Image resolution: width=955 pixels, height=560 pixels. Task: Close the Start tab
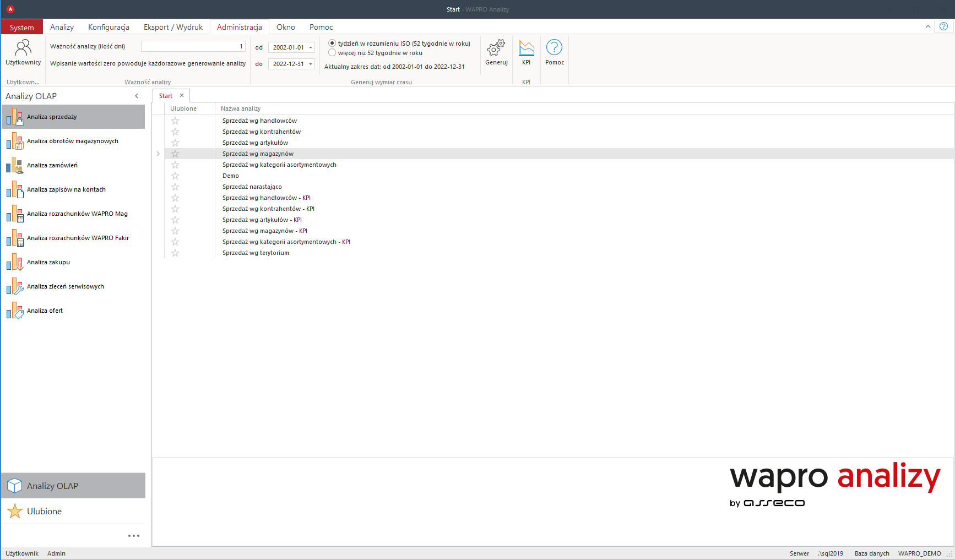pos(182,95)
